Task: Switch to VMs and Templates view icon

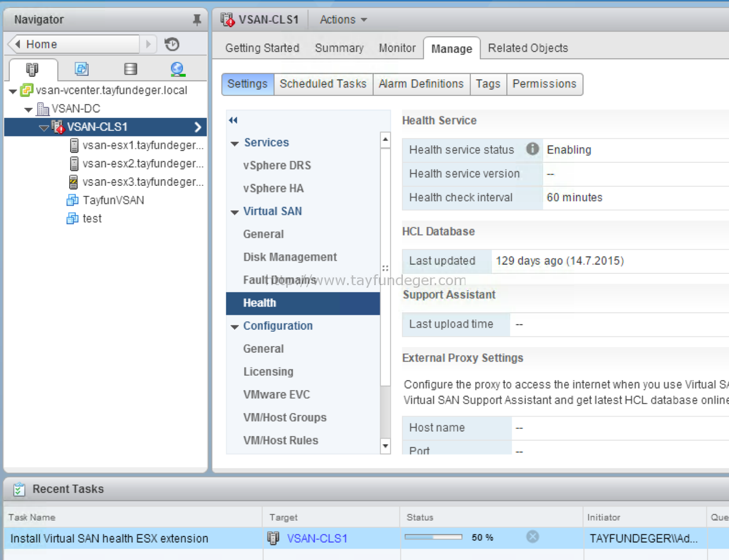Action: click(x=81, y=69)
